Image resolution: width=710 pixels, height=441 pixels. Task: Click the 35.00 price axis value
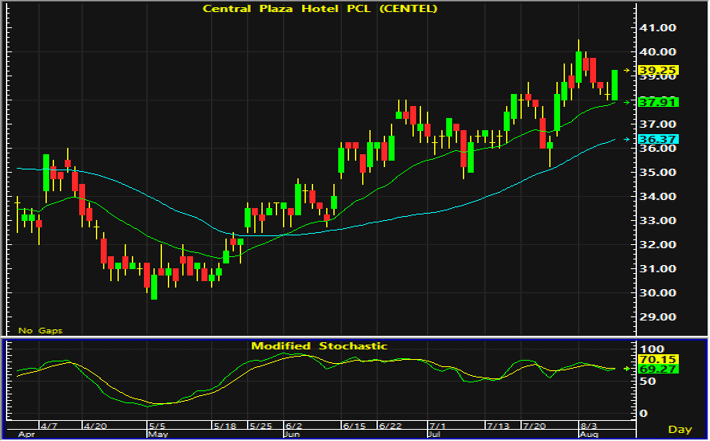pyautogui.click(x=657, y=173)
